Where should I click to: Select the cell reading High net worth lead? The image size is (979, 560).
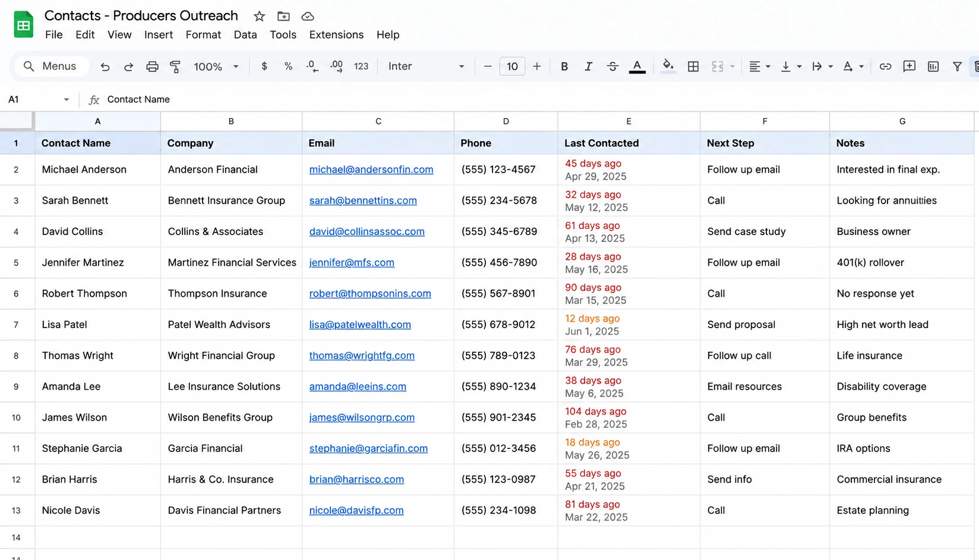[902, 325]
